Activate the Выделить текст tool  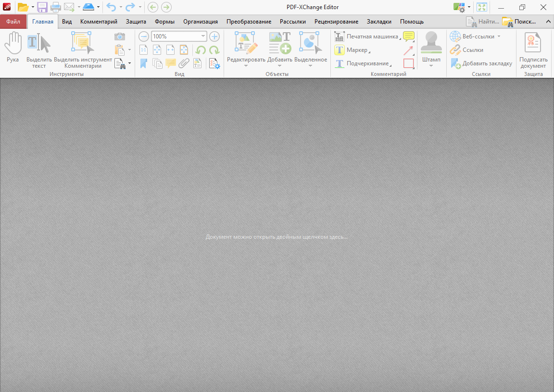[38, 47]
